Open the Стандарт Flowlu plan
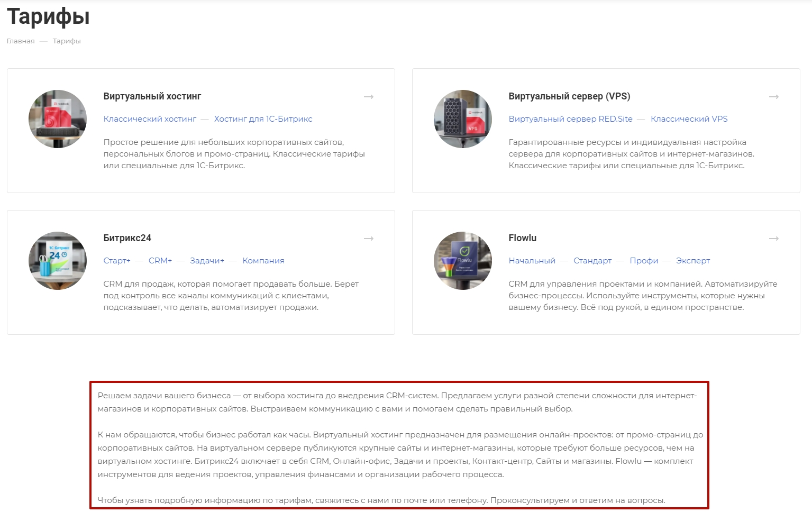The image size is (812, 512). tap(592, 261)
